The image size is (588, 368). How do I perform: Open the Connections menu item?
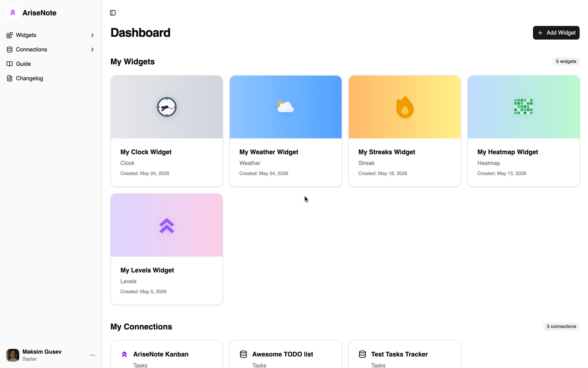pos(51,49)
